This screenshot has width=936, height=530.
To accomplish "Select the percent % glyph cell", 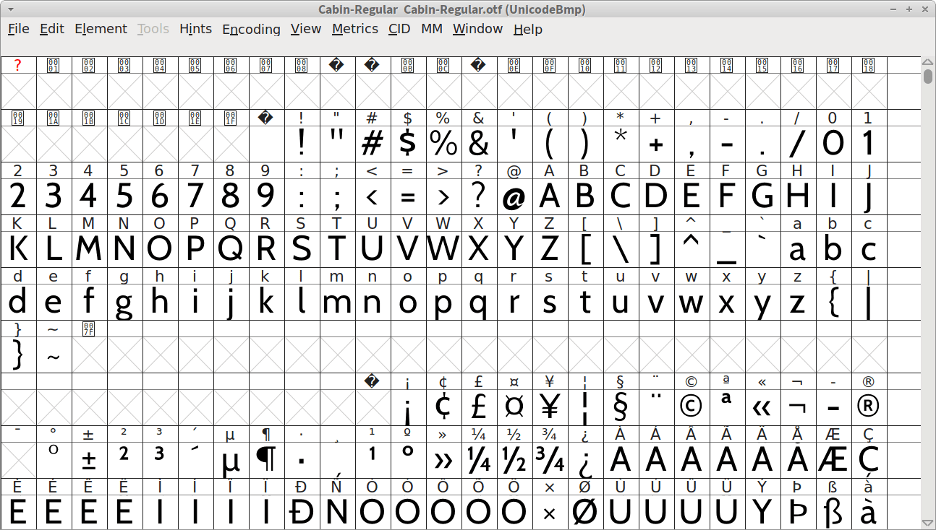I will [x=443, y=143].
